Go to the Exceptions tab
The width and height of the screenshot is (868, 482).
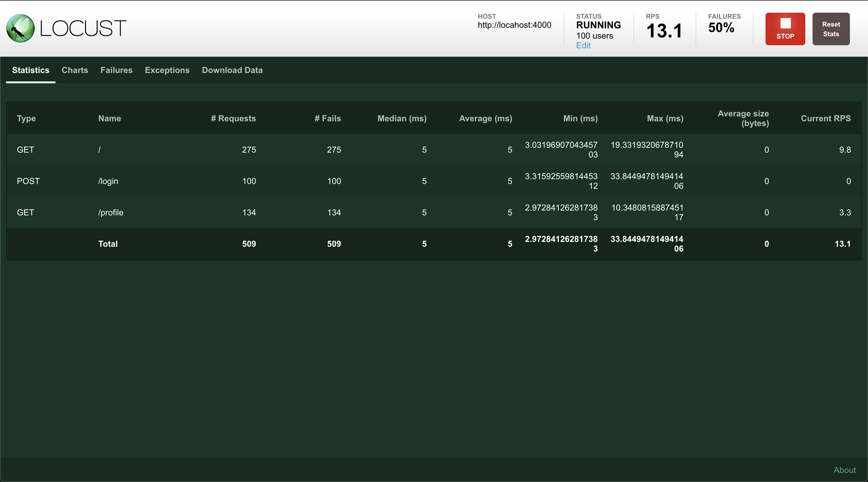(167, 70)
